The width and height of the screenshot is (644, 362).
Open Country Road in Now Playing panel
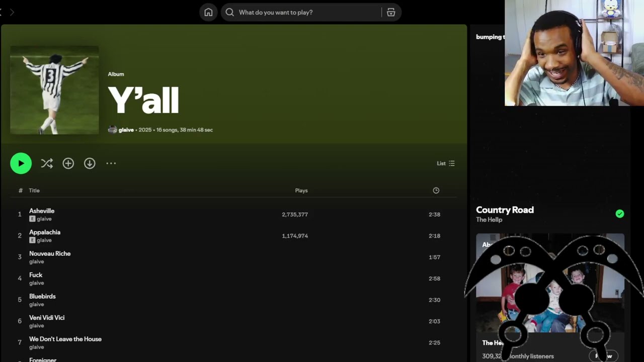coord(505,210)
